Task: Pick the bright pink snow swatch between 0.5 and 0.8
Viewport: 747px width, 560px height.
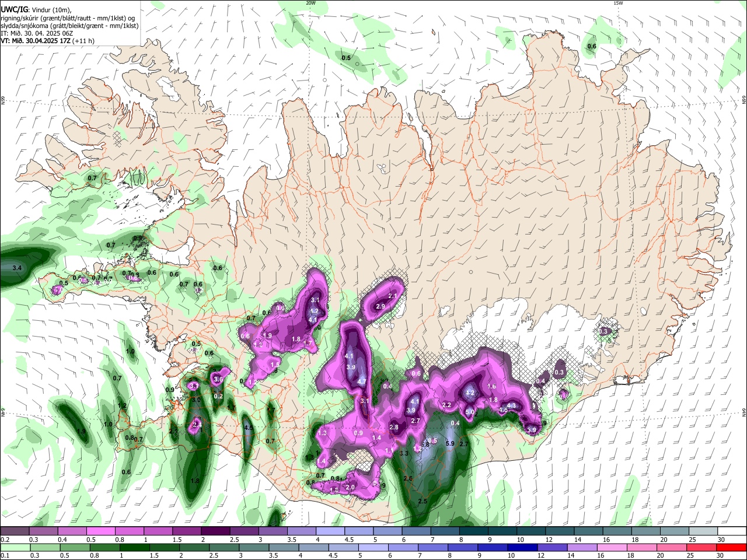Action: [100, 531]
